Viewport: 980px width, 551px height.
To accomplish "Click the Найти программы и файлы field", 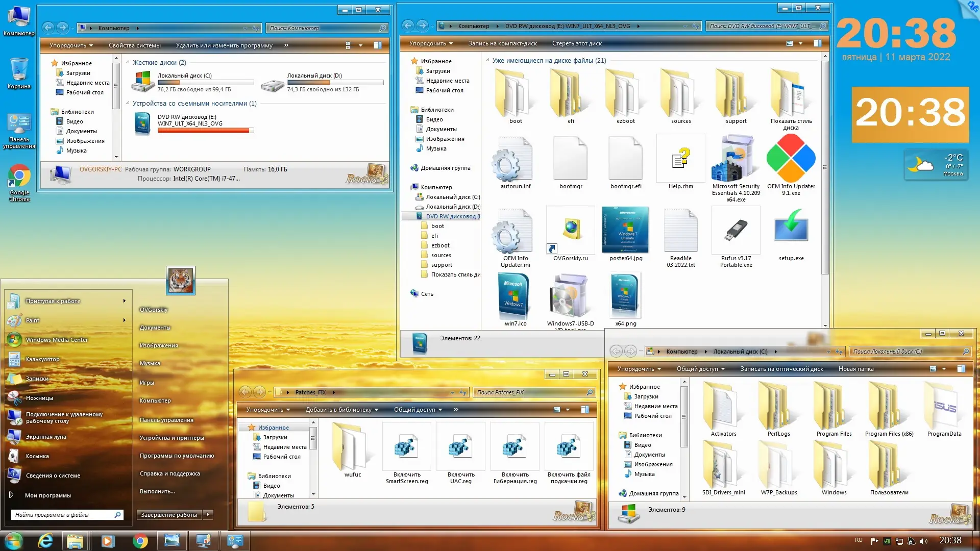I will [61, 515].
